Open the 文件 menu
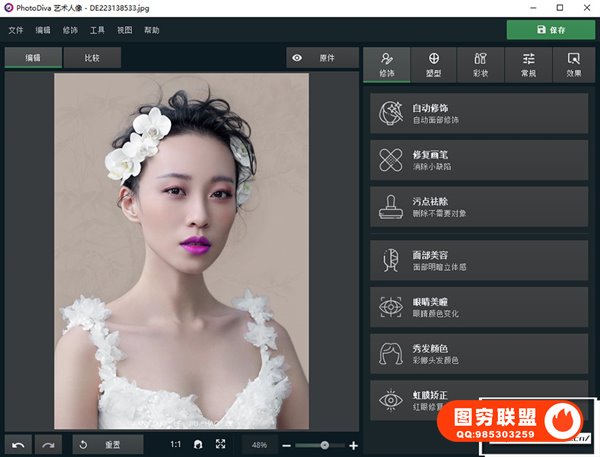 pyautogui.click(x=16, y=30)
